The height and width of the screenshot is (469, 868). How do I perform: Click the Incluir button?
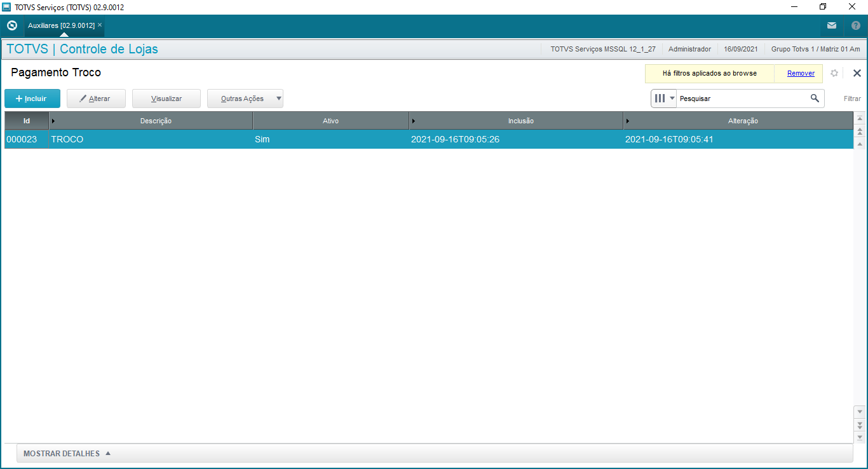32,99
